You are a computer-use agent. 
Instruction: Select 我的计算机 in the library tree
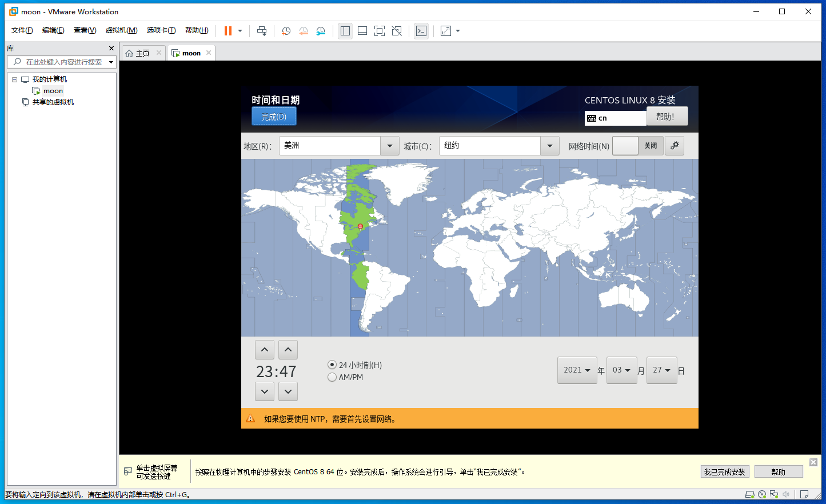click(50, 79)
